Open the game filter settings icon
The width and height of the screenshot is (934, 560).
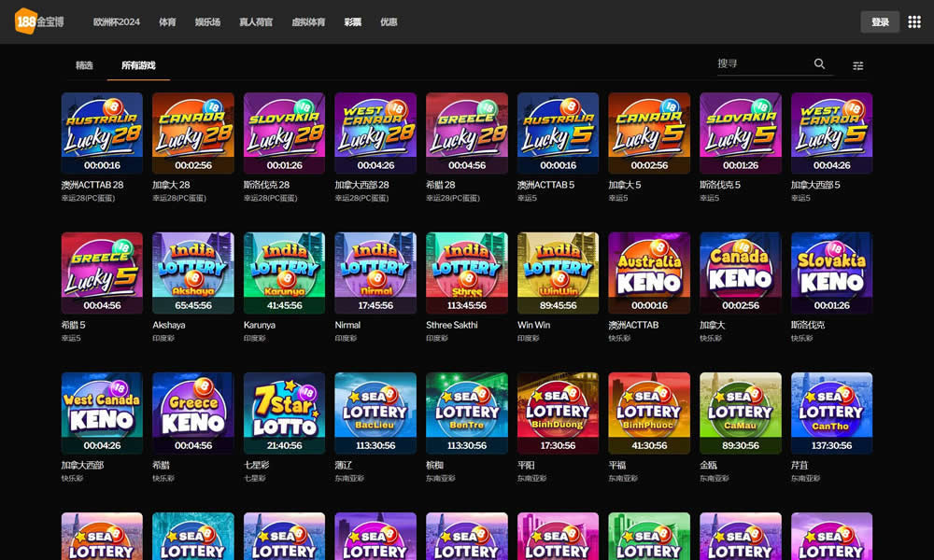pos(857,65)
